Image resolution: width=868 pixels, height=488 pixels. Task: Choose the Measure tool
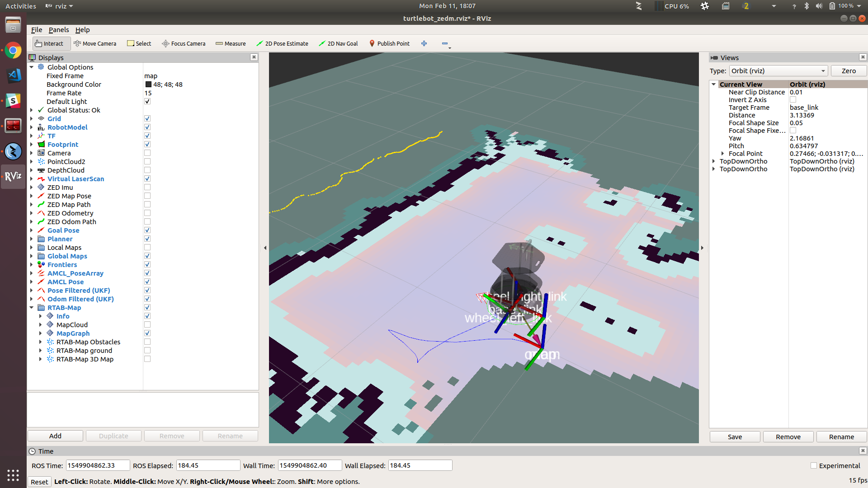(x=231, y=43)
